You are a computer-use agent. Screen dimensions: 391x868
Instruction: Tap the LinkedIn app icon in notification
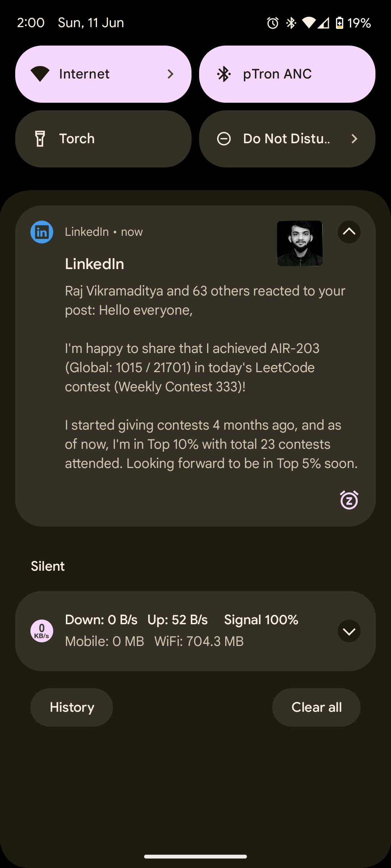[42, 232]
